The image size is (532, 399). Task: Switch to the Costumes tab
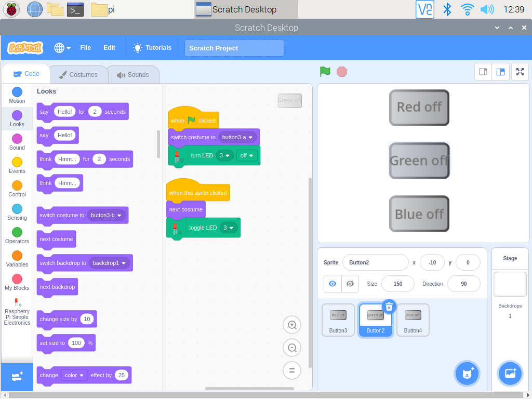coord(78,75)
